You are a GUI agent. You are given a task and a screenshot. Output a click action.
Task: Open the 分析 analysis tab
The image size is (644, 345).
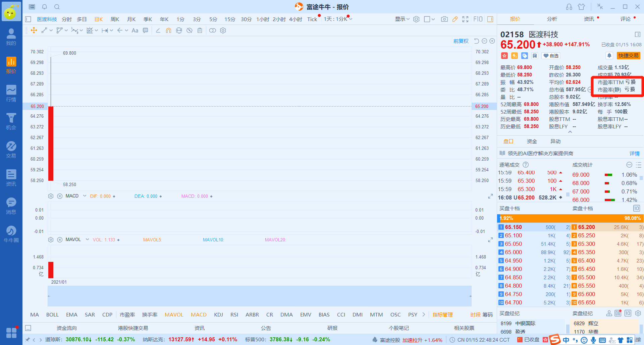pyautogui.click(x=552, y=19)
